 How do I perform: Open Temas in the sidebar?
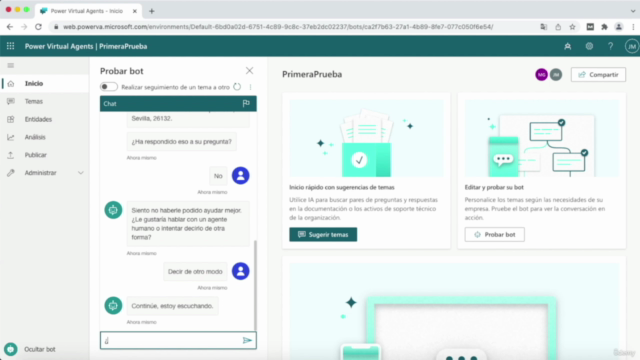pos(44,101)
